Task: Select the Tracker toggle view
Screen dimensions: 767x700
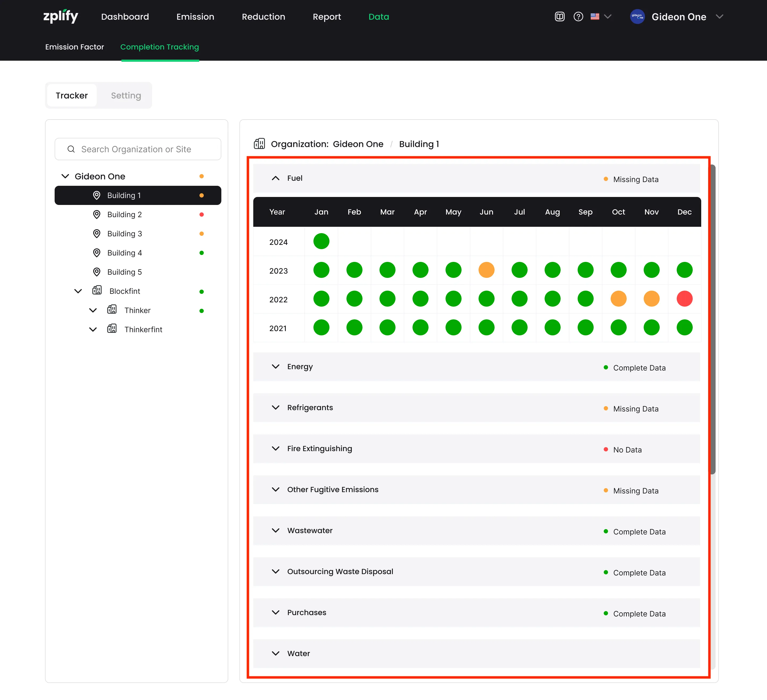Action: [x=72, y=96]
